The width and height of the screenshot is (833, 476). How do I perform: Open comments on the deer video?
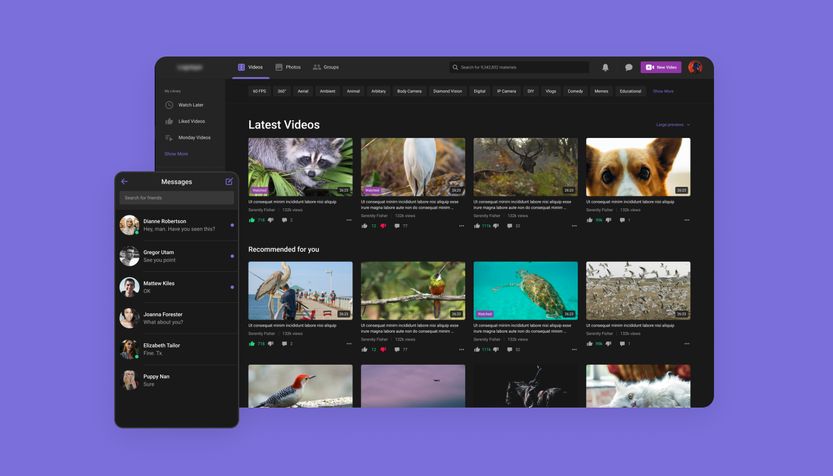coord(509,225)
